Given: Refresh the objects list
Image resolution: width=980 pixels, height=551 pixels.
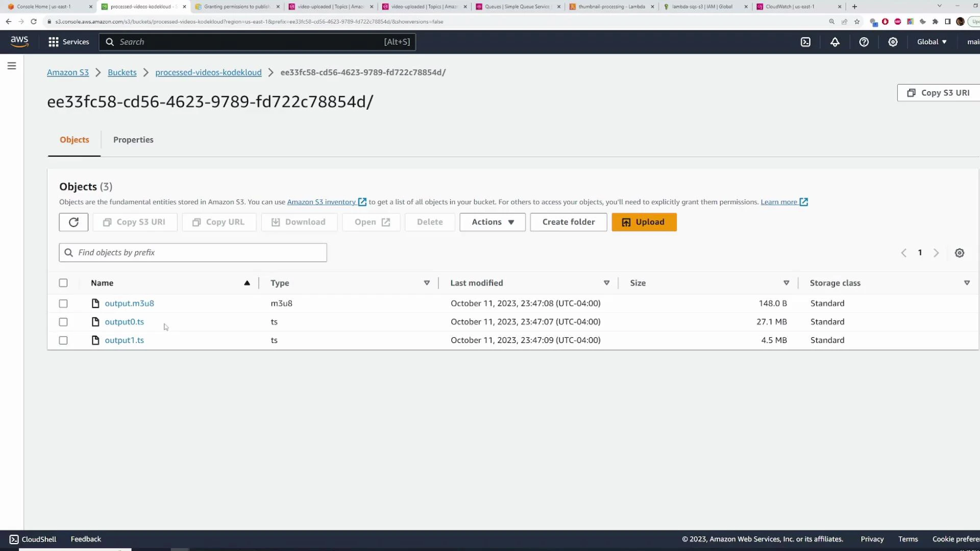Looking at the screenshot, I should 73,222.
